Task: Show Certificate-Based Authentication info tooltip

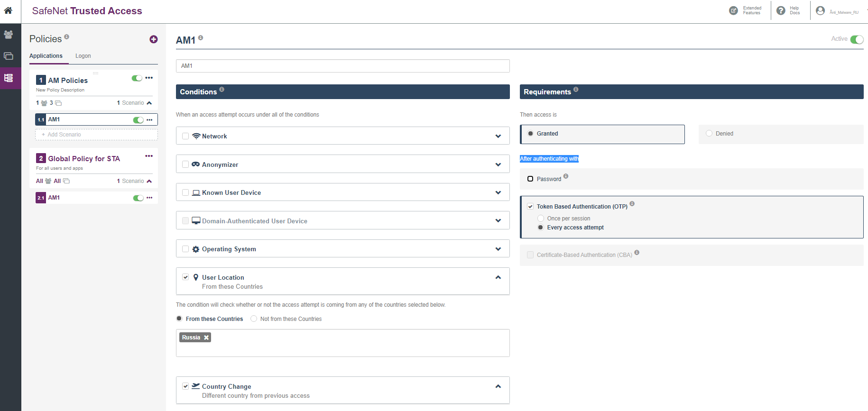Action: pyautogui.click(x=637, y=252)
